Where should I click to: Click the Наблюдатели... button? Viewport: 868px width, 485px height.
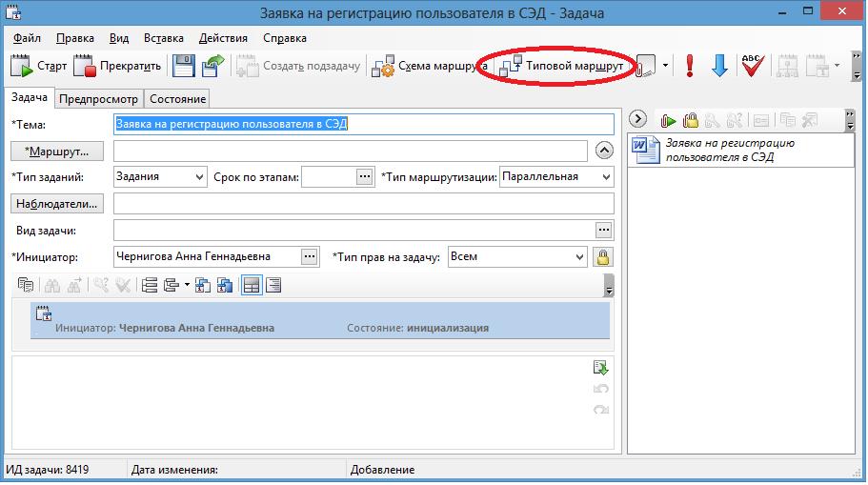point(58,204)
